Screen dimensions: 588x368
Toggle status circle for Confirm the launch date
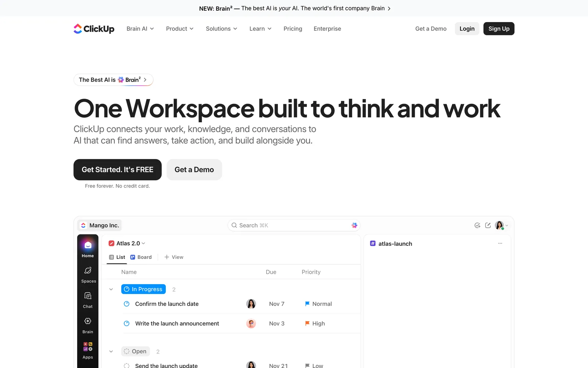coord(126,304)
